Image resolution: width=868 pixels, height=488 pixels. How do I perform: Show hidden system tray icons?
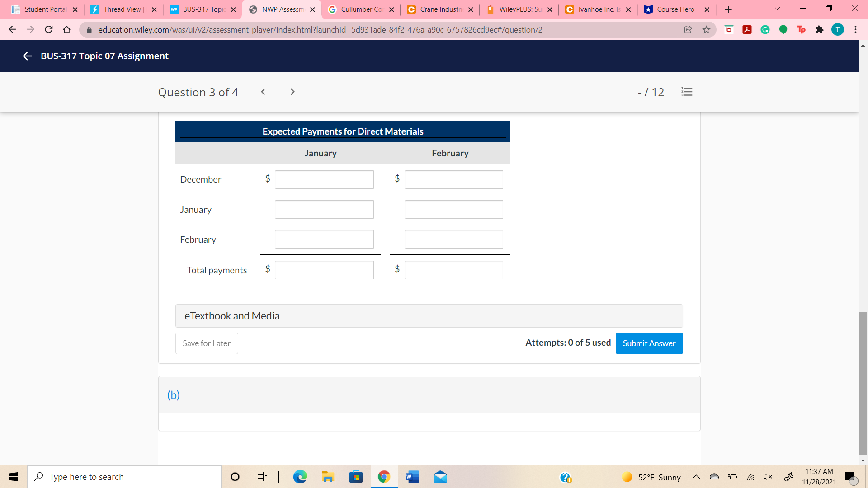coord(696,477)
